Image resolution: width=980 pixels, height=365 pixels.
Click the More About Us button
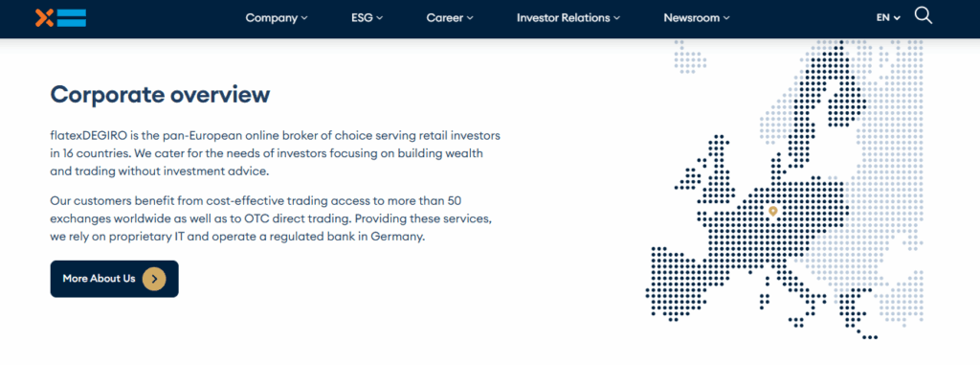coord(115,279)
